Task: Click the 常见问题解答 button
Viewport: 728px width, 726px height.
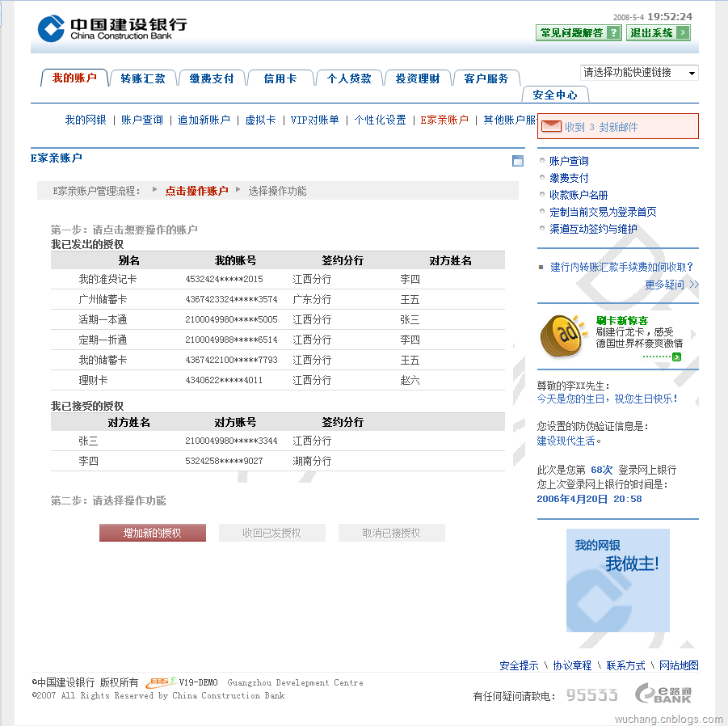Action: 579,33
